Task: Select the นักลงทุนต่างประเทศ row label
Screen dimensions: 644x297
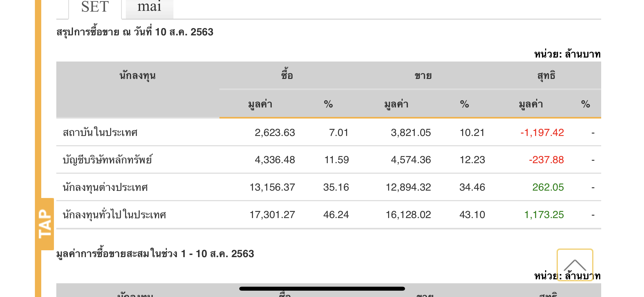Action: 105,187
